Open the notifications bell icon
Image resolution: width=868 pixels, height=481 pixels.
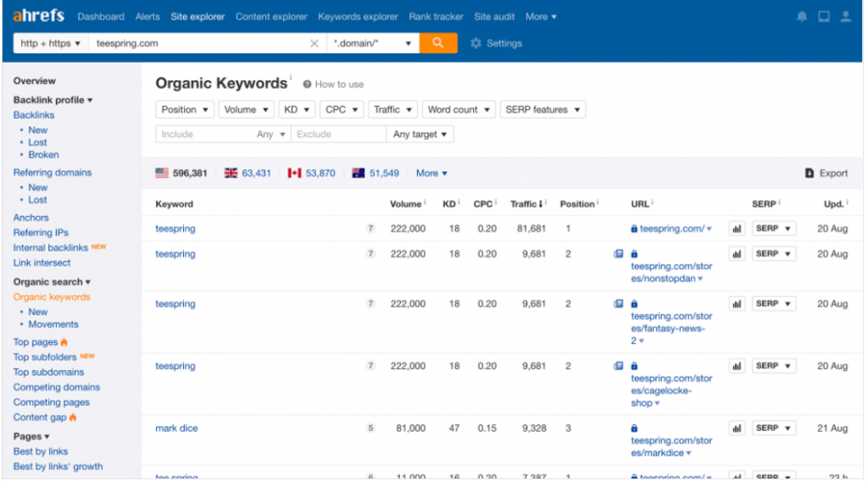pos(802,17)
